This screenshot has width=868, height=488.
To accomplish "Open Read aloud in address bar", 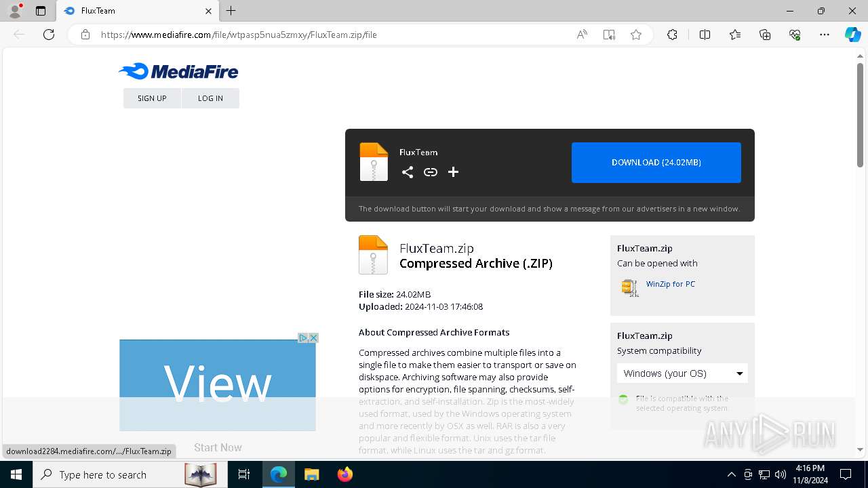I will (582, 35).
